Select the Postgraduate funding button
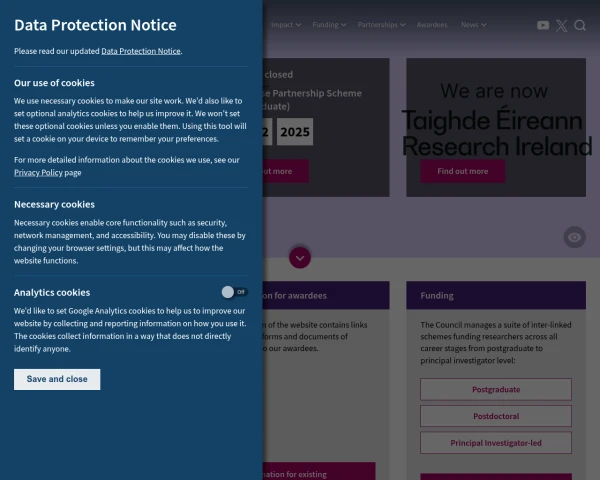 pyautogui.click(x=496, y=389)
